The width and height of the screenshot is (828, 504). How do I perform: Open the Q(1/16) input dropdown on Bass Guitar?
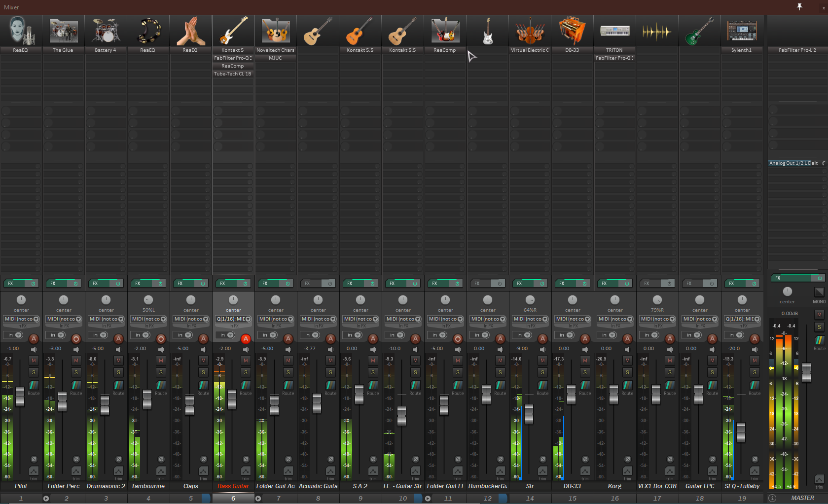pyautogui.click(x=233, y=319)
